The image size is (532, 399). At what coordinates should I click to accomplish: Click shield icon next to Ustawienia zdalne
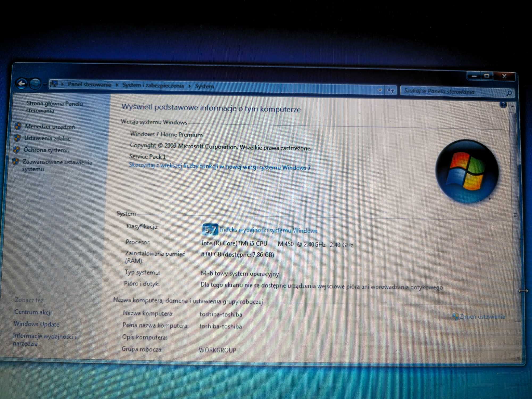pyautogui.click(x=17, y=138)
